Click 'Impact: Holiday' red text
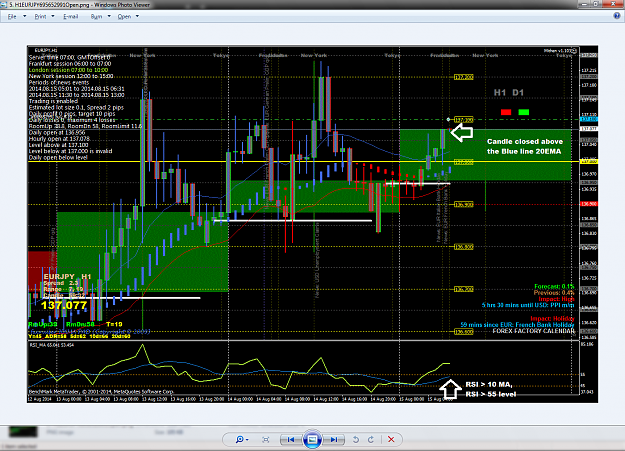 tap(552, 318)
